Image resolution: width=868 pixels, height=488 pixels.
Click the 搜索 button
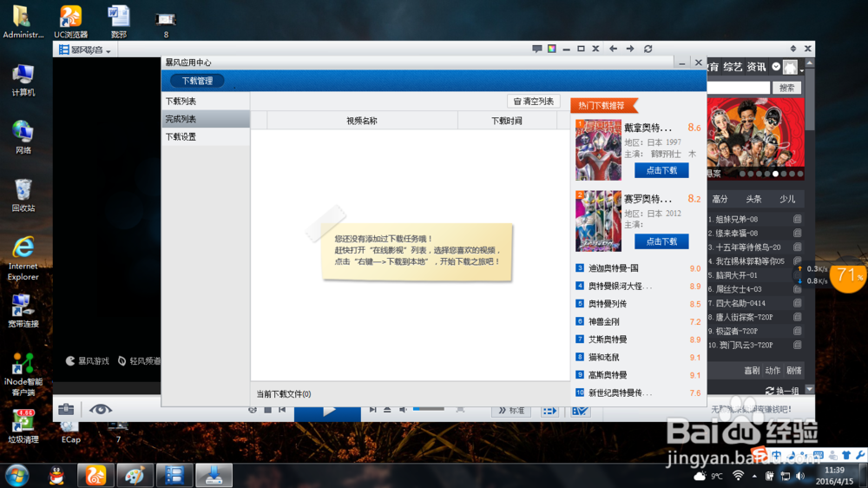pos(786,88)
